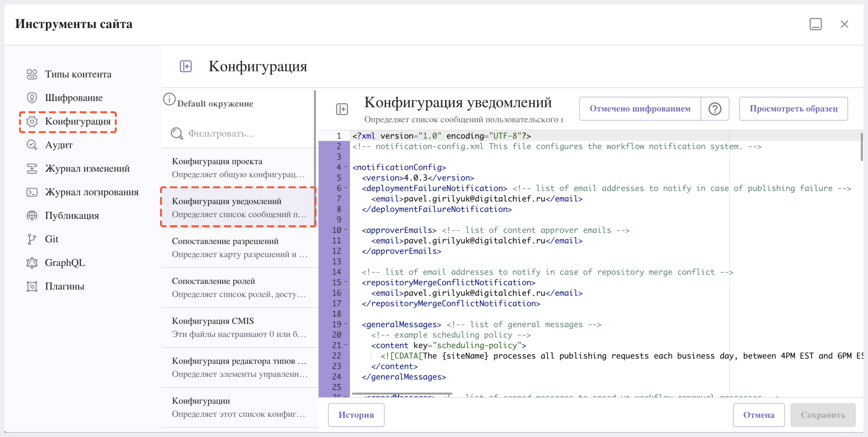868x437 pixels.
Task: Click the Типы контента icon
Action: pyautogui.click(x=32, y=74)
